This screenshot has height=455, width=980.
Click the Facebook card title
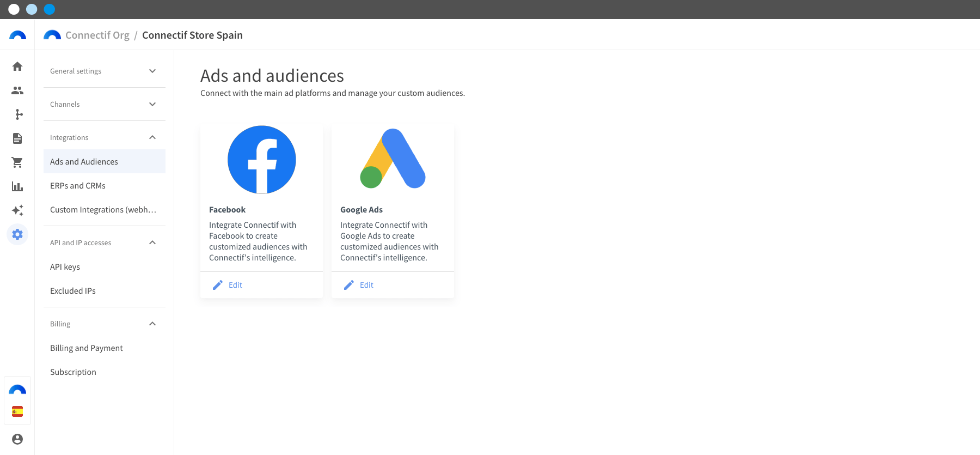point(227,210)
